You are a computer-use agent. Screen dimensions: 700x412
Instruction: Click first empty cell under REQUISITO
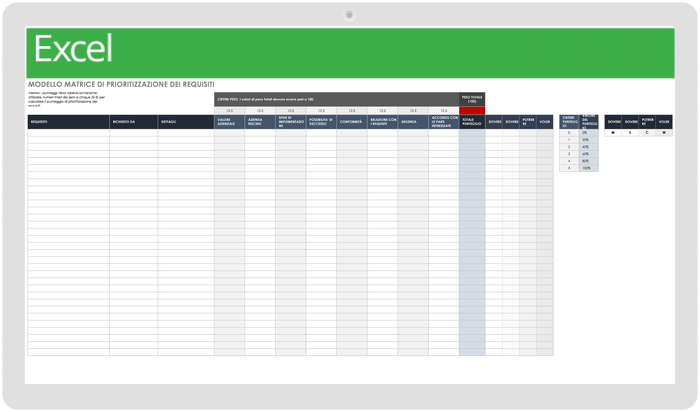pos(68,133)
